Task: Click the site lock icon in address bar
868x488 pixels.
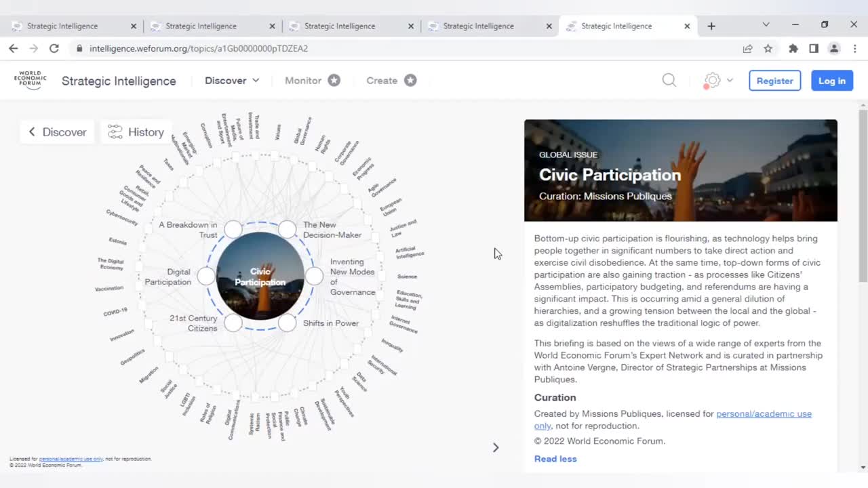Action: pyautogui.click(x=79, y=48)
